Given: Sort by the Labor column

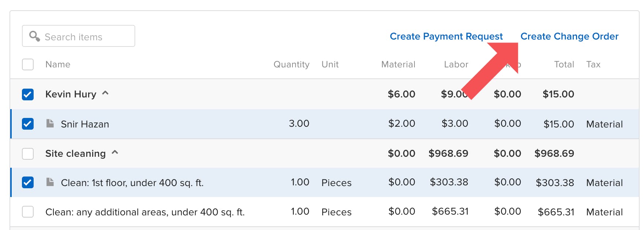Looking at the screenshot, I should pyautogui.click(x=456, y=64).
